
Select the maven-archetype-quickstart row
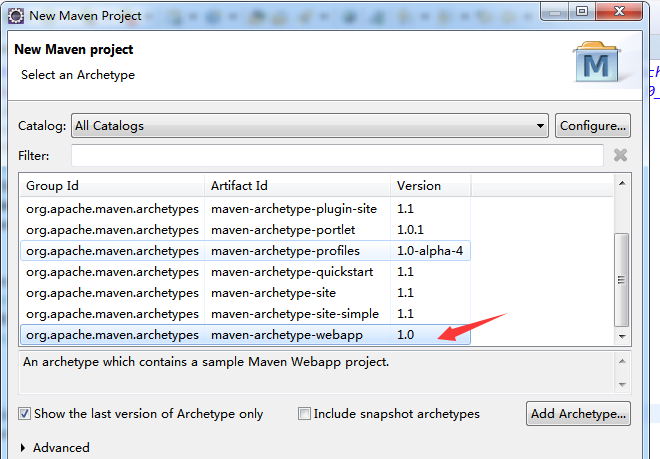coord(245,272)
